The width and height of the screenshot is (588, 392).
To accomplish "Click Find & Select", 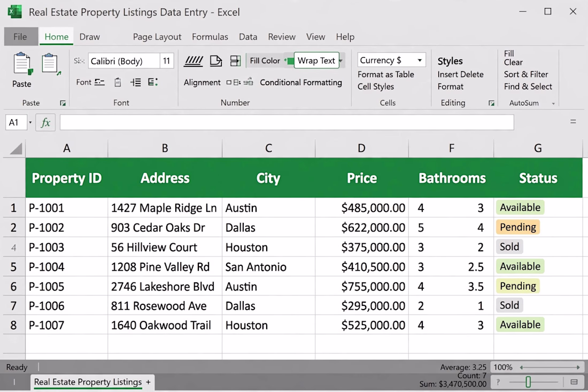I will pyautogui.click(x=528, y=87).
